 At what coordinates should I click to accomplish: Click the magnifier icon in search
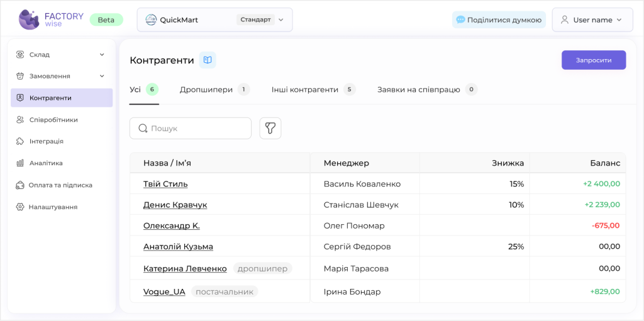click(x=143, y=129)
